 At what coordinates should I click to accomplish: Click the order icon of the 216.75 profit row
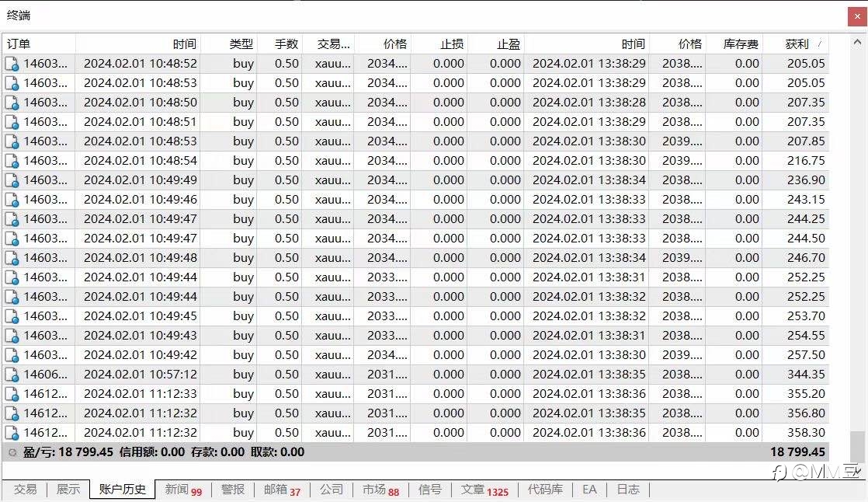click(12, 161)
